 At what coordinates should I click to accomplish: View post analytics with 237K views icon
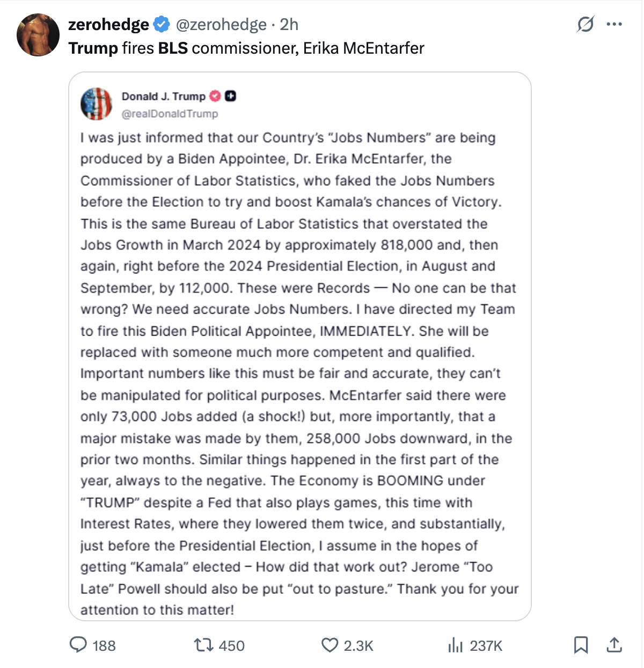[455, 644]
